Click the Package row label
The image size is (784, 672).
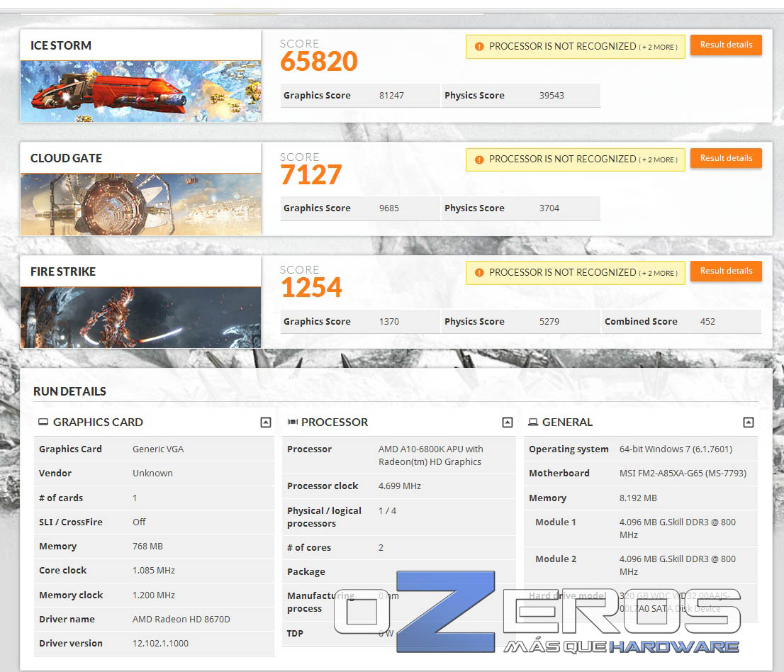pos(306,572)
